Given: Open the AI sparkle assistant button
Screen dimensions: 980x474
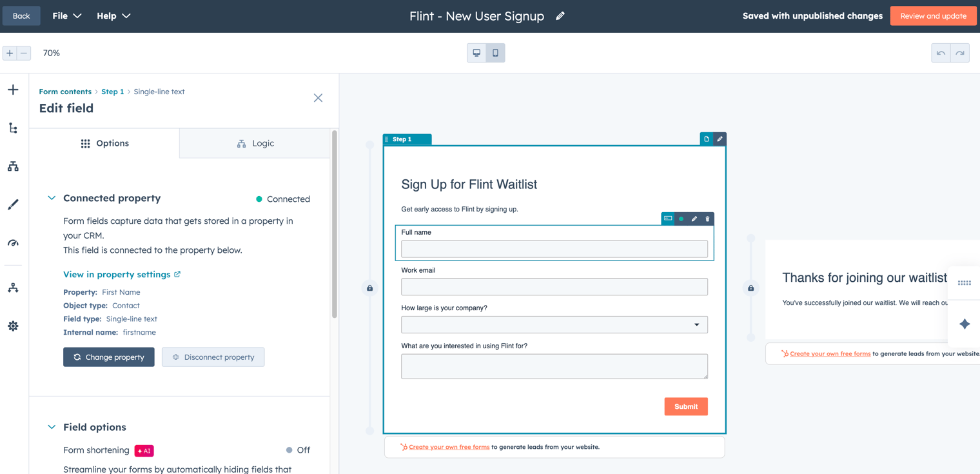Looking at the screenshot, I should pyautogui.click(x=965, y=324).
